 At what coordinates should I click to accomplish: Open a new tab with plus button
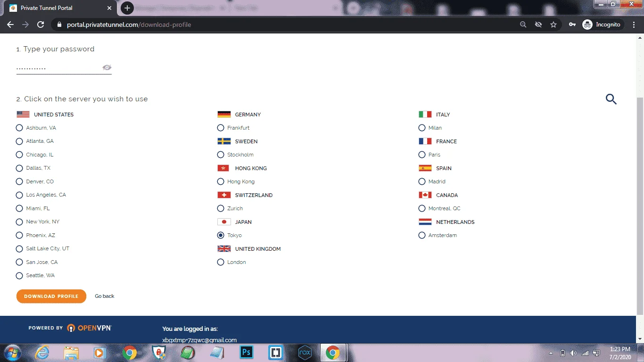127,8
